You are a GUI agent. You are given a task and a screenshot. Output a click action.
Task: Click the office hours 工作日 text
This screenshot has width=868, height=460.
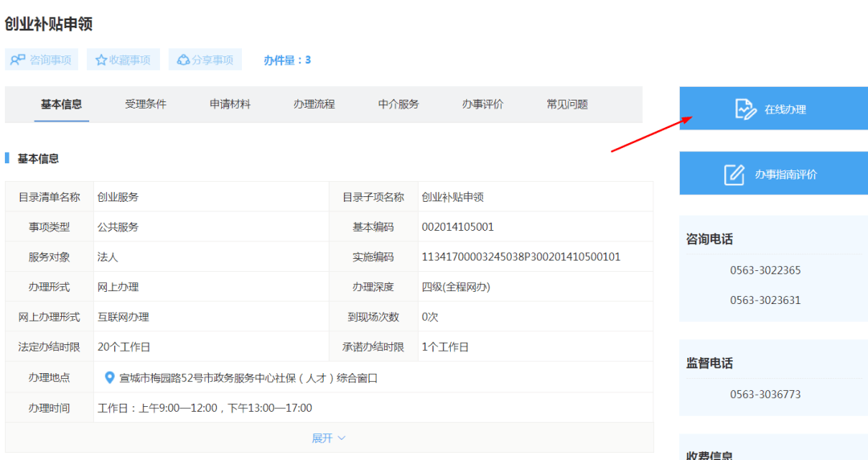coord(205,408)
